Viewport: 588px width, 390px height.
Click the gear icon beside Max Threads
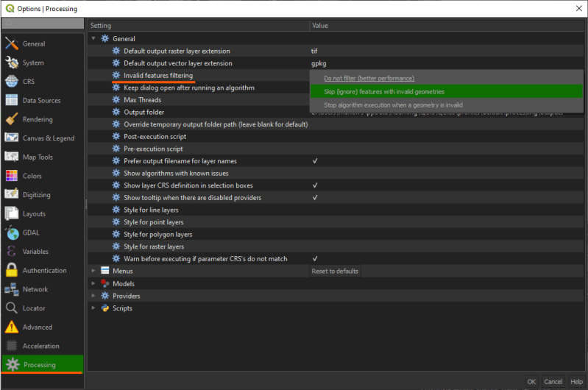(x=116, y=100)
